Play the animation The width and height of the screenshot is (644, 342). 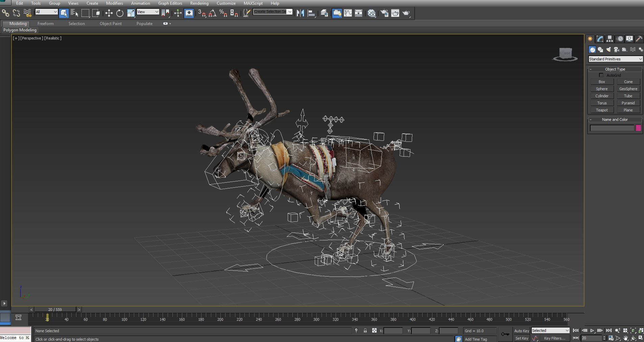click(592, 331)
